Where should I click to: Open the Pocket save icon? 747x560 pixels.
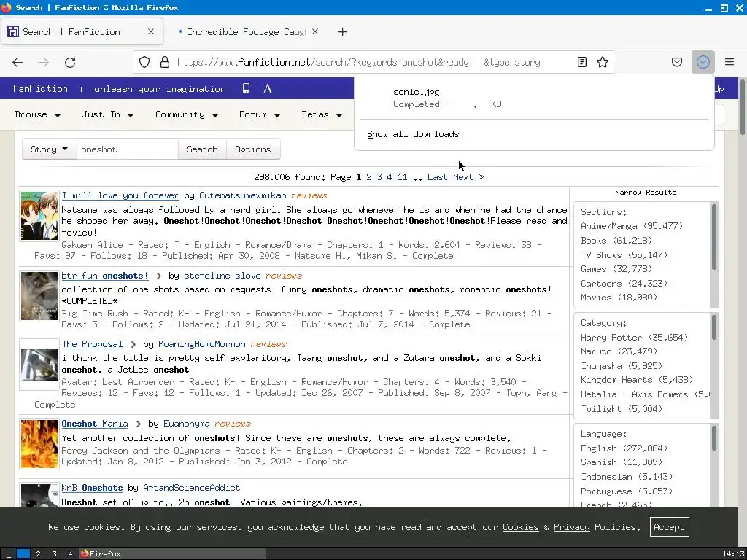tap(676, 62)
